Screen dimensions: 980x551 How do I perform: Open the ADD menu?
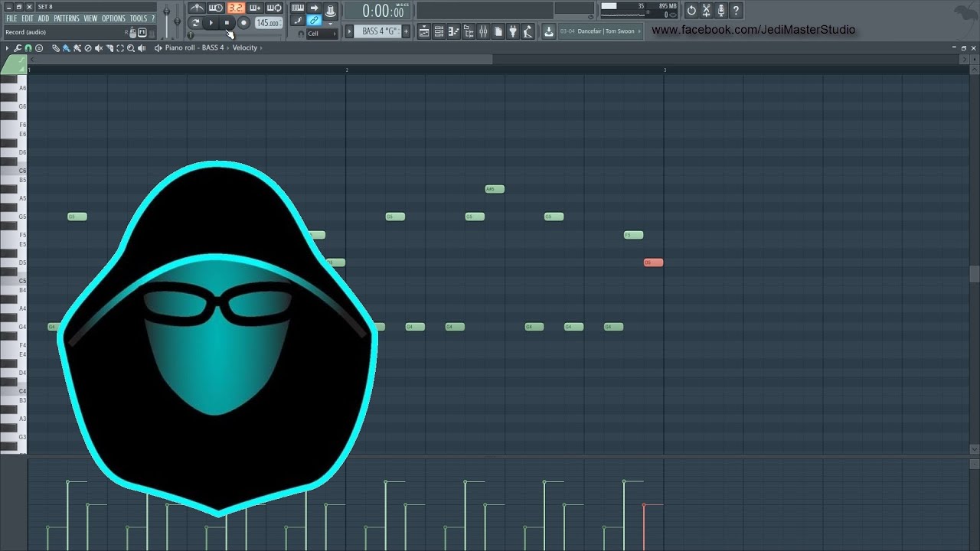44,18
